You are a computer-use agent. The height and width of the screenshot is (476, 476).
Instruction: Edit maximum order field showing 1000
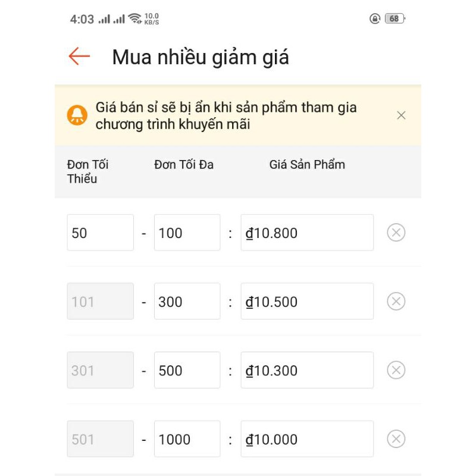pos(187,439)
